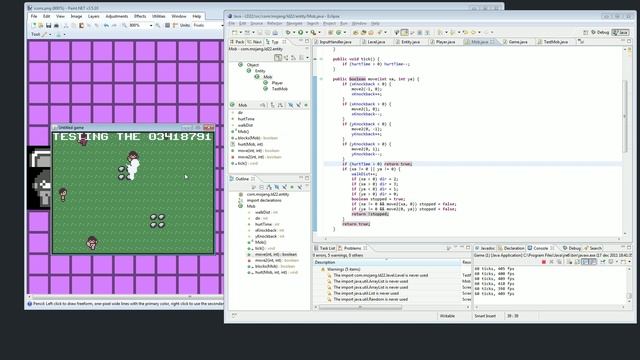The height and width of the screenshot is (360, 640).
Task: Select the Task List tab
Action: [324, 248]
